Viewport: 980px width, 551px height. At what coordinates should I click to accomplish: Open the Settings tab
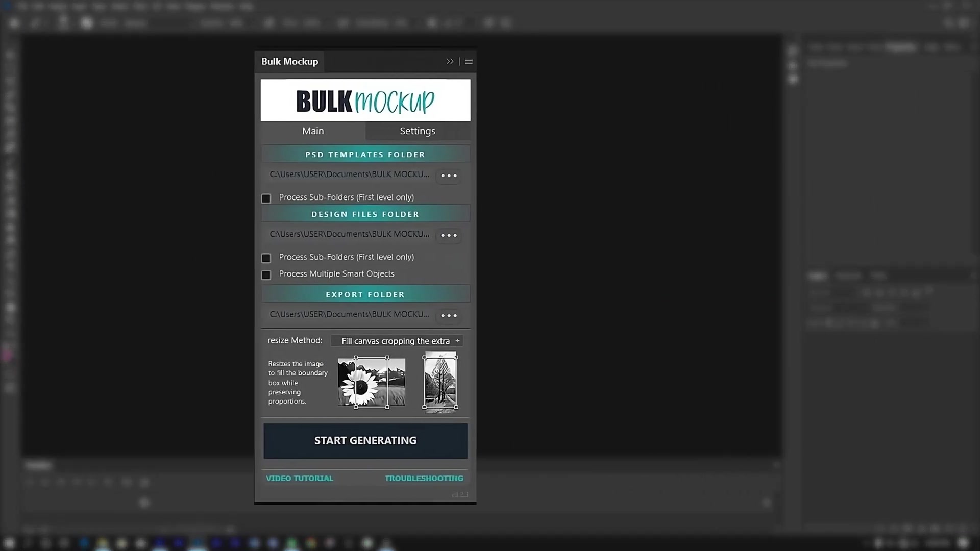click(418, 131)
